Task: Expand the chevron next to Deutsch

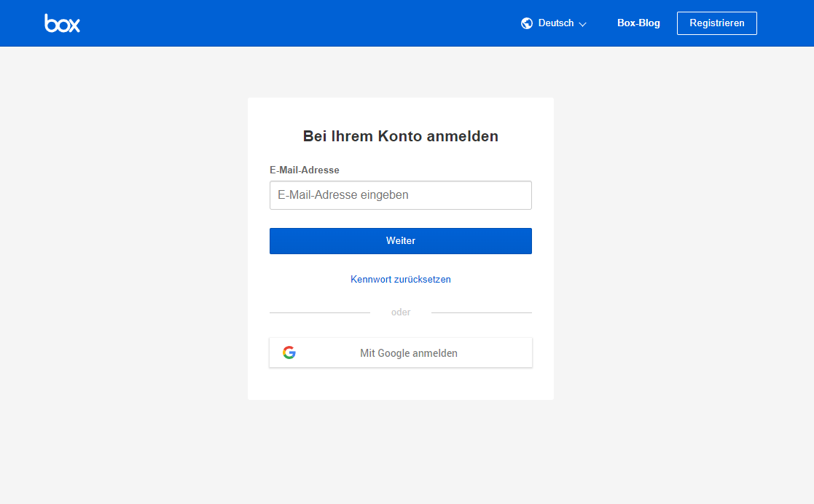Action: tap(582, 24)
